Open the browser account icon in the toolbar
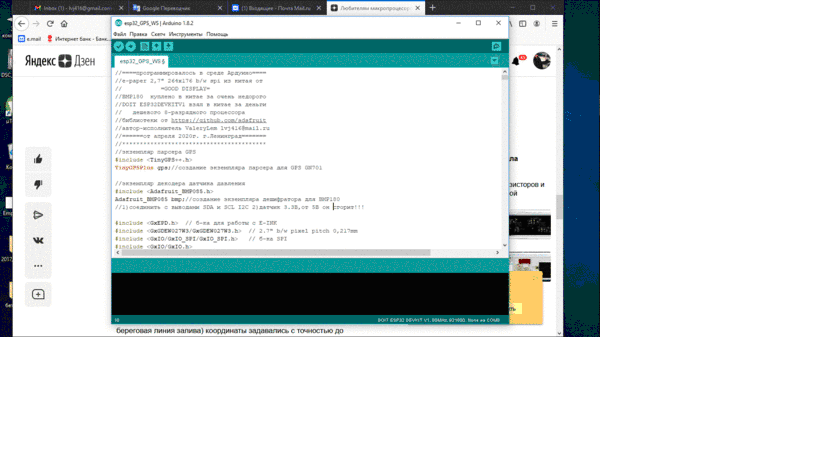 [536, 23]
